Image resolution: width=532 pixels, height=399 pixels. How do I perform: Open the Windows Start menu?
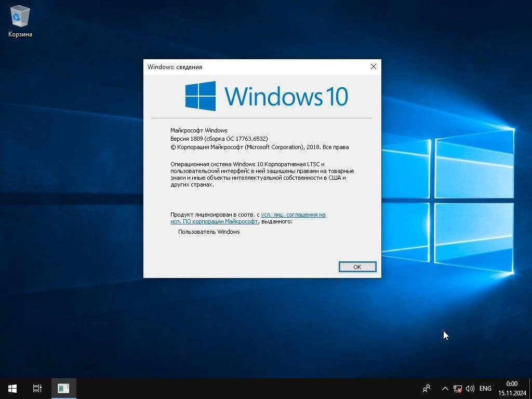pyautogui.click(x=12, y=389)
